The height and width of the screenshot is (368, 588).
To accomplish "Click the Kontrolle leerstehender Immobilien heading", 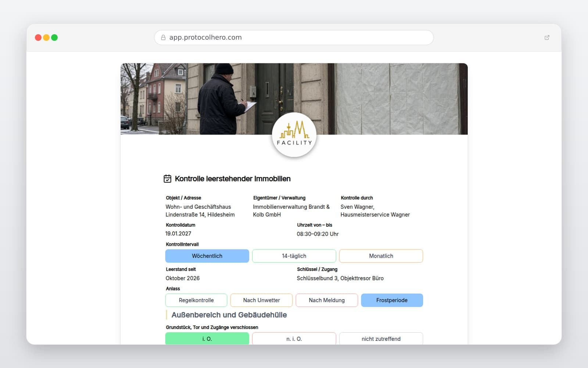I will tap(233, 179).
